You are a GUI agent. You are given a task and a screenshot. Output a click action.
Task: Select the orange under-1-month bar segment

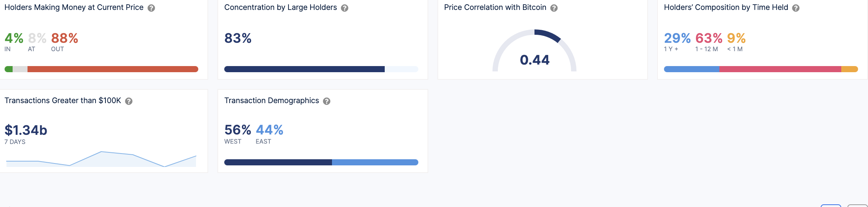coord(849,69)
